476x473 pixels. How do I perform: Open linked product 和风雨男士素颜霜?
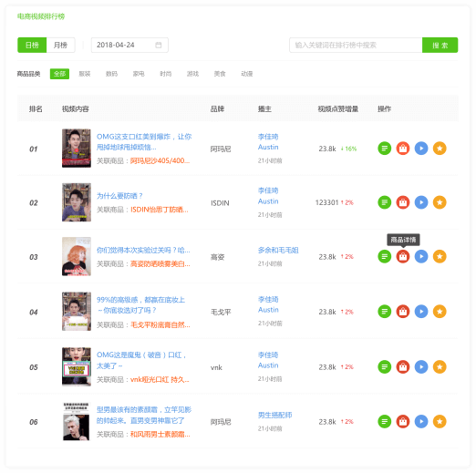click(160, 434)
